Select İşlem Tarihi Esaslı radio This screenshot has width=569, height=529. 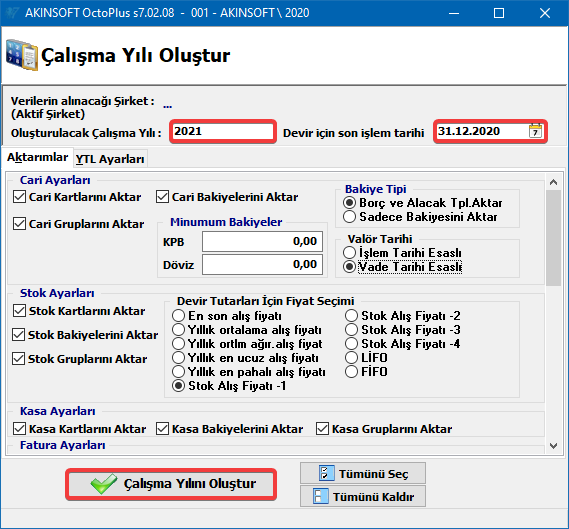tap(349, 253)
